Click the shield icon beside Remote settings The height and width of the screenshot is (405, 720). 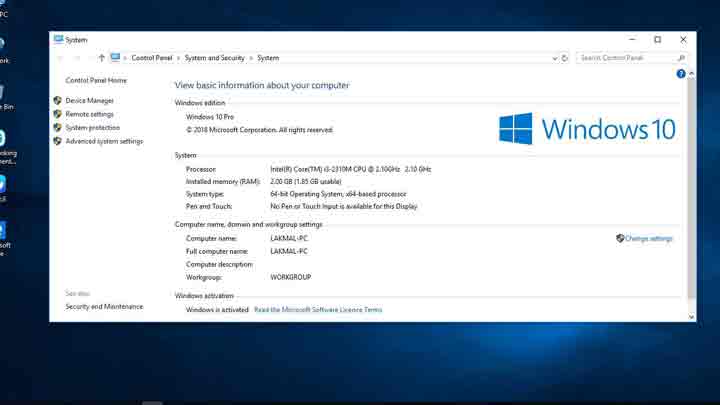pyautogui.click(x=57, y=114)
